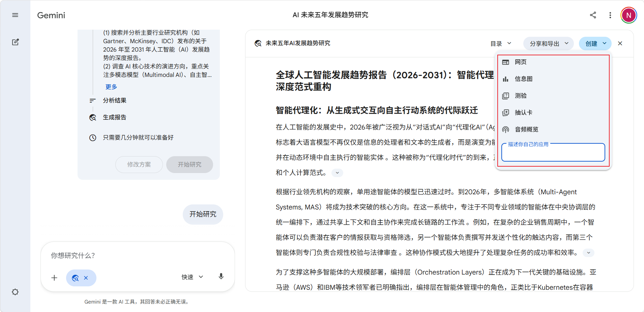Remove the Deep Research chip
This screenshot has height=312, width=644.
(86, 278)
